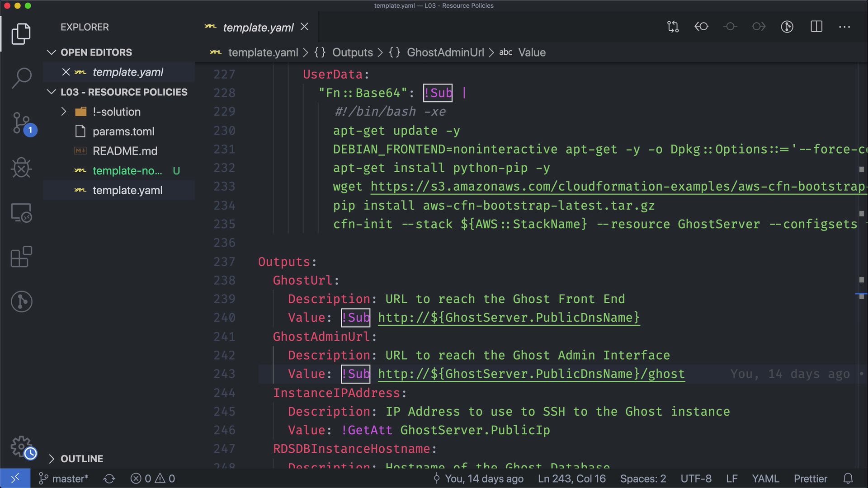Select the Outputs breadcrumb item
The image size is (868, 488).
click(x=352, y=52)
